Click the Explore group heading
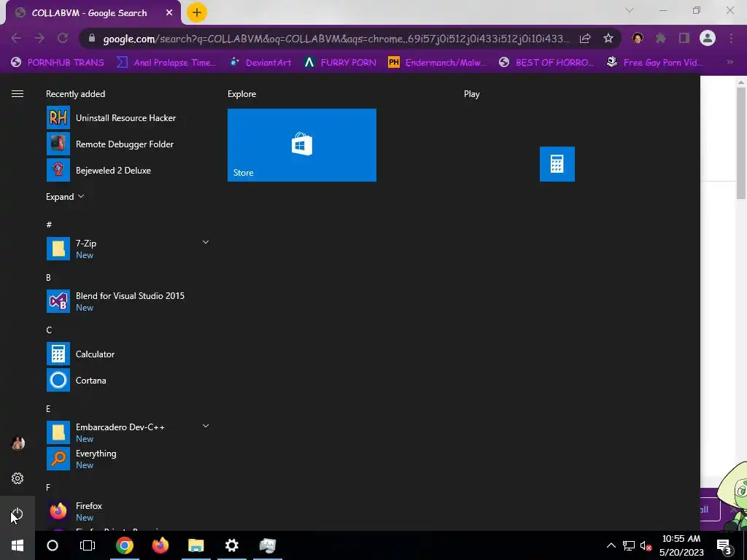 (242, 94)
